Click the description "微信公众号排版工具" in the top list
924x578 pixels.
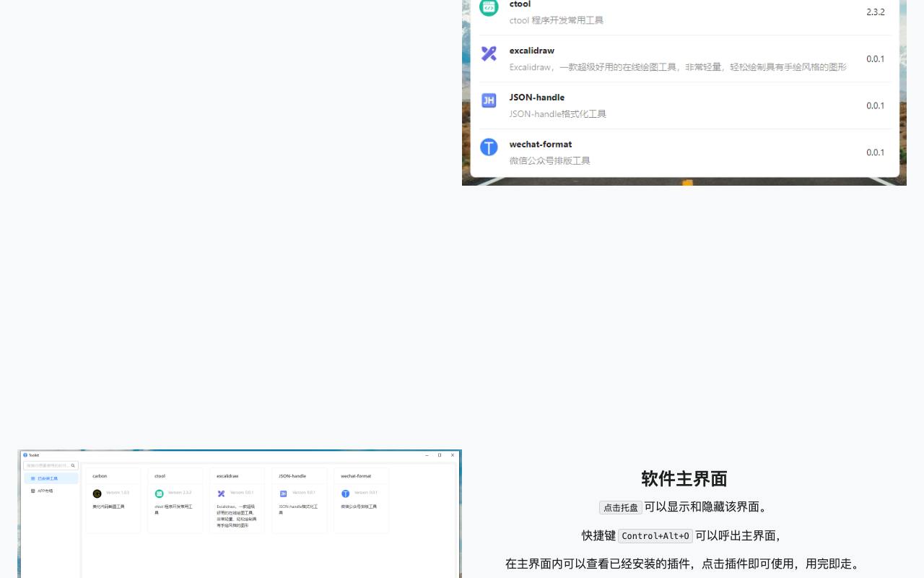pos(550,160)
